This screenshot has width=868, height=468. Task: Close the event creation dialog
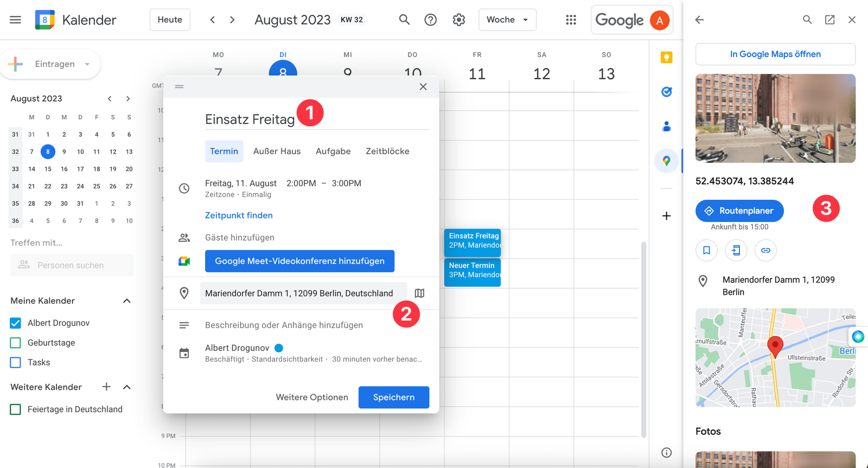click(x=423, y=87)
